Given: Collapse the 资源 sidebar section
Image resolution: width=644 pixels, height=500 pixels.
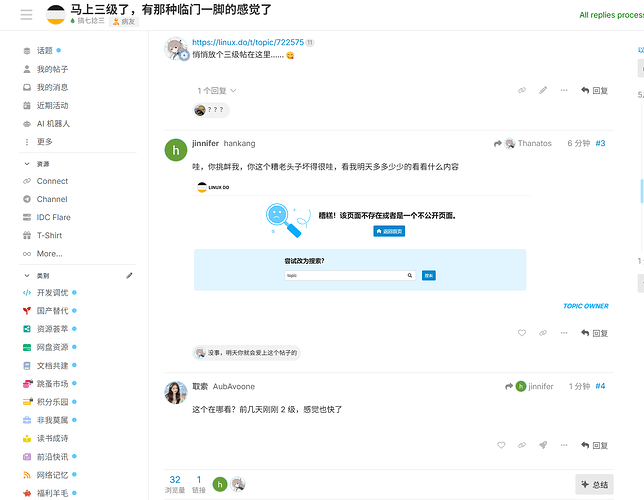Looking at the screenshot, I should click(x=37, y=164).
